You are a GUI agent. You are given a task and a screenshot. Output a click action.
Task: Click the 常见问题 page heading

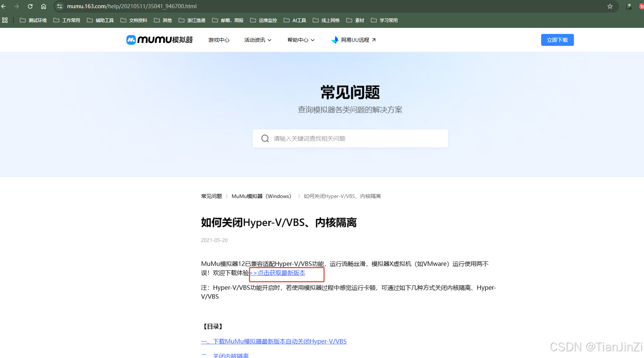pos(350,92)
